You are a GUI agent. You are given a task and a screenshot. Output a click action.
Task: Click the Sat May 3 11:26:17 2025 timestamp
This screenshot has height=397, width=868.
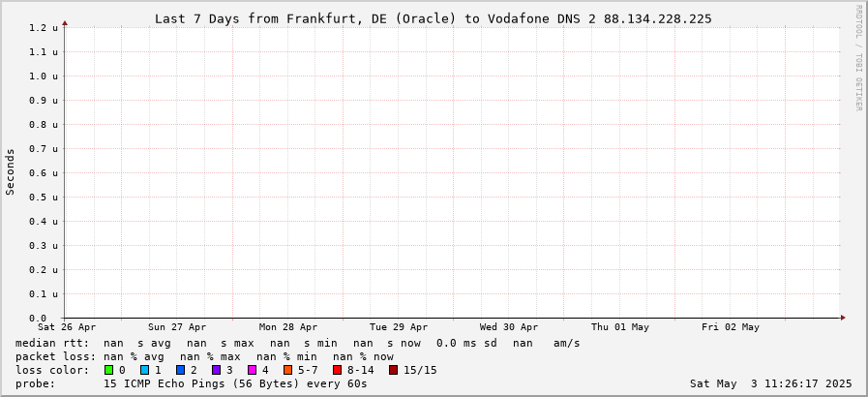[x=770, y=383]
